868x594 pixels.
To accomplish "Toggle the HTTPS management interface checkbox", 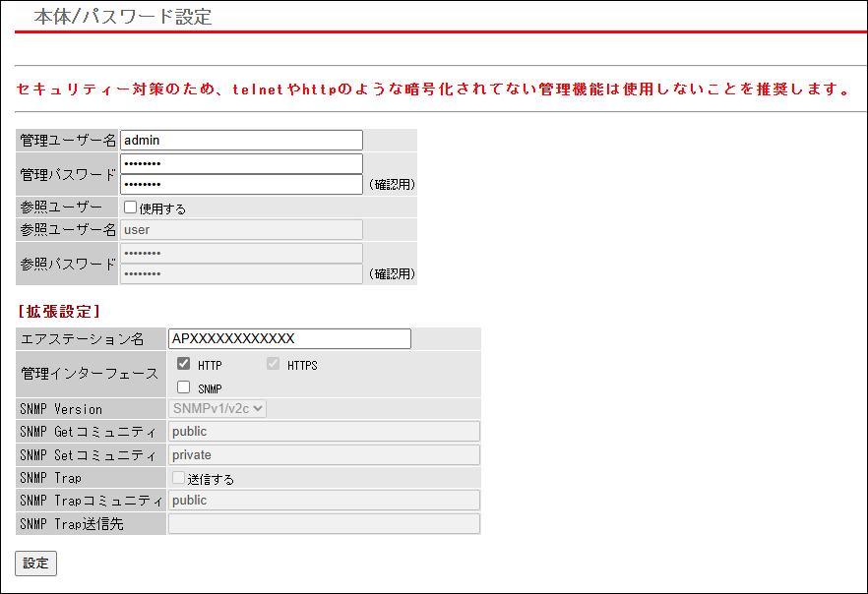I will [x=273, y=363].
